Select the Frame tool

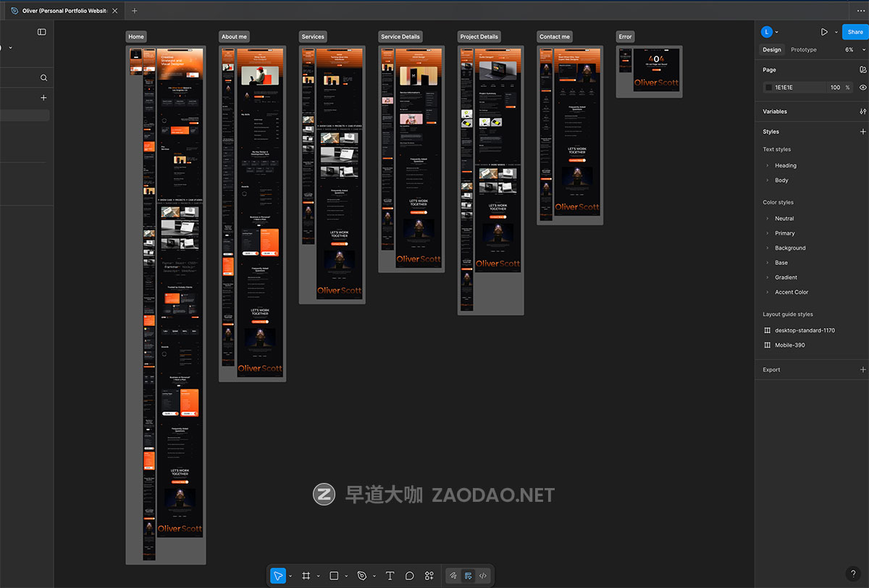306,576
